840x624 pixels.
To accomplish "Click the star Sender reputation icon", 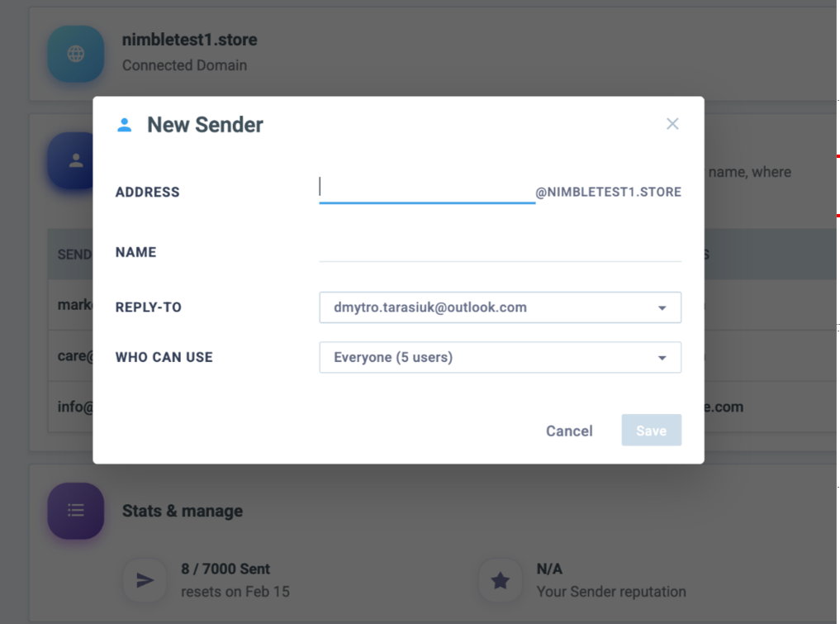I will coord(501,580).
